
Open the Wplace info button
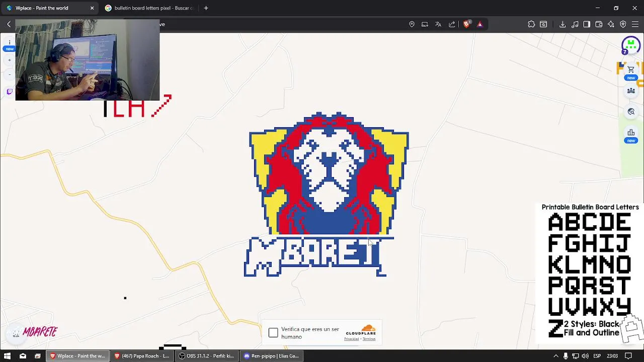point(9,42)
